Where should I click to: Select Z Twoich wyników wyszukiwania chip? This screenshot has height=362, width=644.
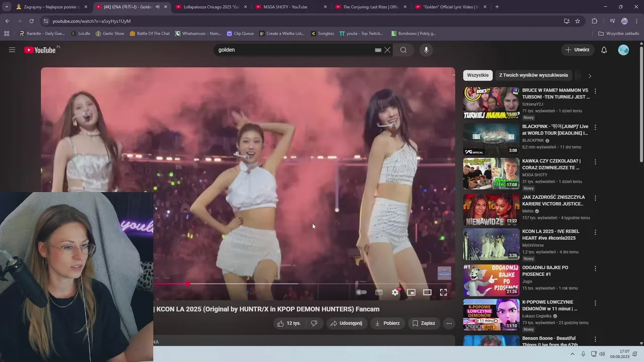point(533,75)
